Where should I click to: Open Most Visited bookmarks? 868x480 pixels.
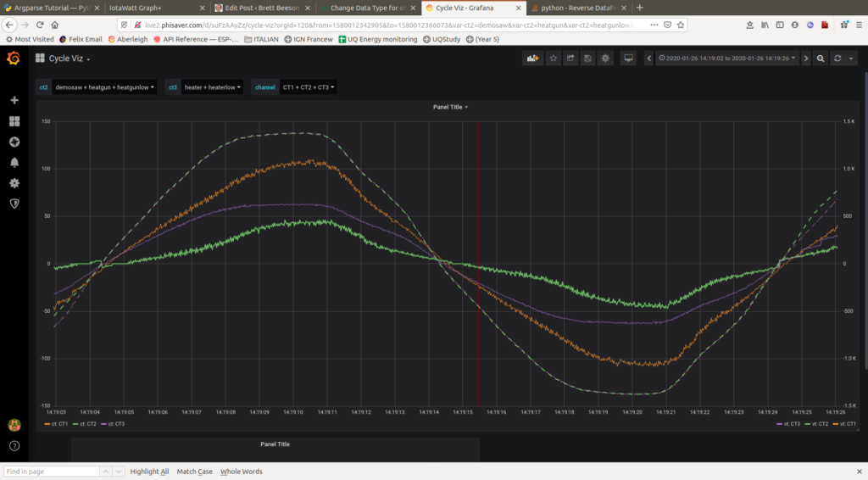[30, 39]
